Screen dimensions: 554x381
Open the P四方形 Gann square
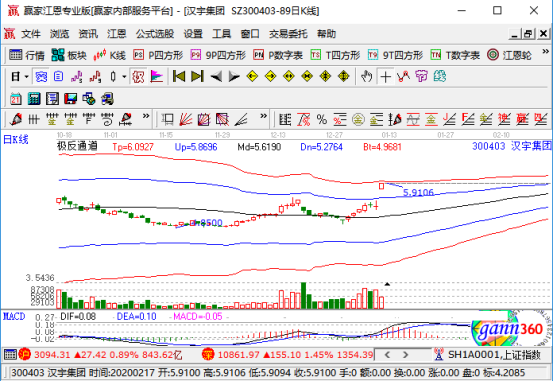158,55
